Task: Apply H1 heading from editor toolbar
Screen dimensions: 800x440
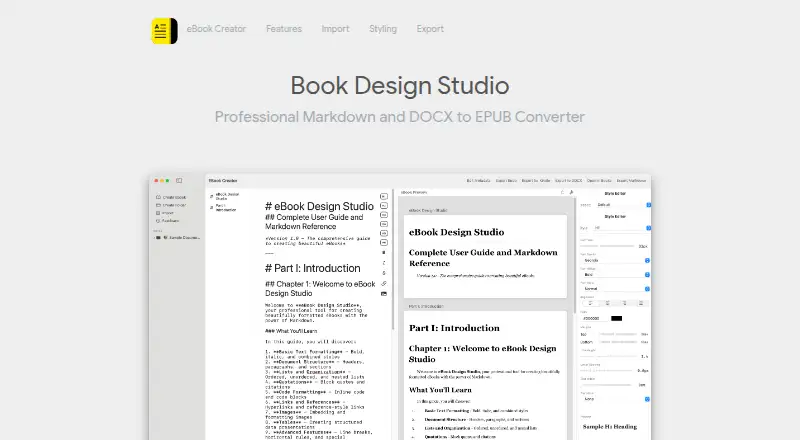Action: (384, 197)
